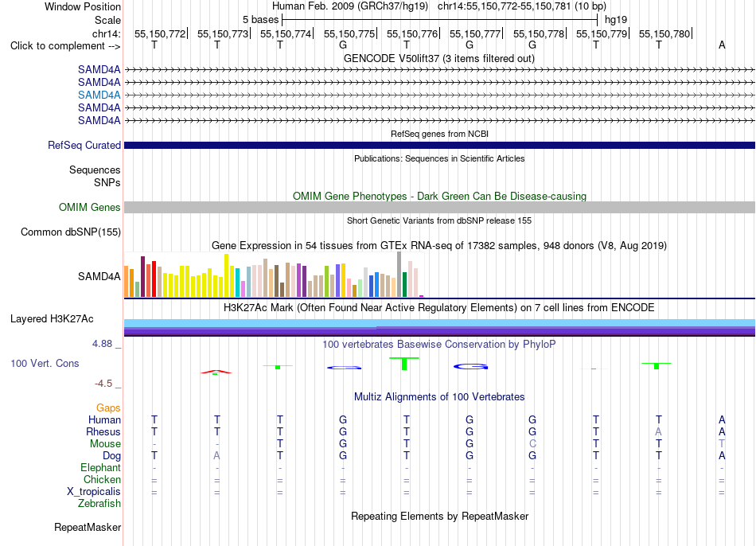Select the "Chicken" alignment species label
Image resolution: width=756 pixels, height=546 pixels.
click(x=102, y=479)
